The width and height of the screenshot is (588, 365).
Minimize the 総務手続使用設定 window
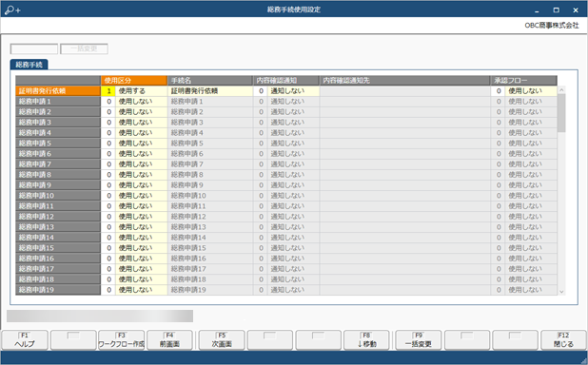(x=537, y=10)
